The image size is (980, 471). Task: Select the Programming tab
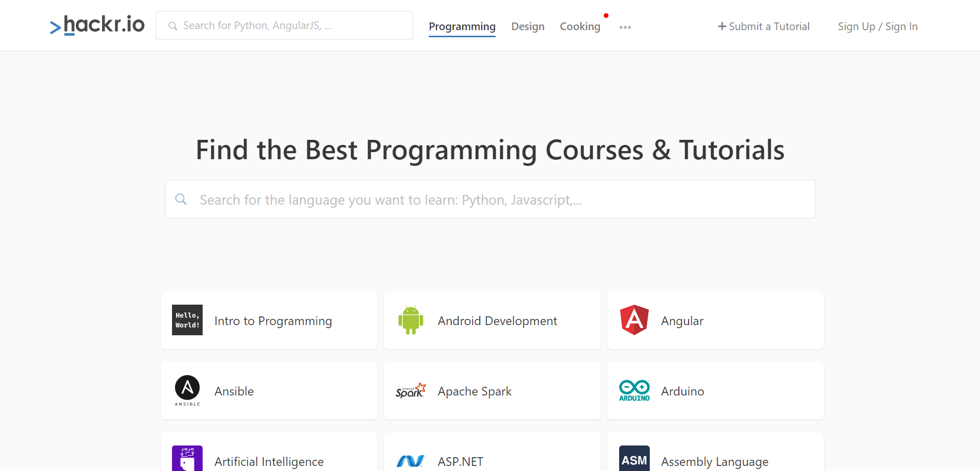click(x=462, y=27)
